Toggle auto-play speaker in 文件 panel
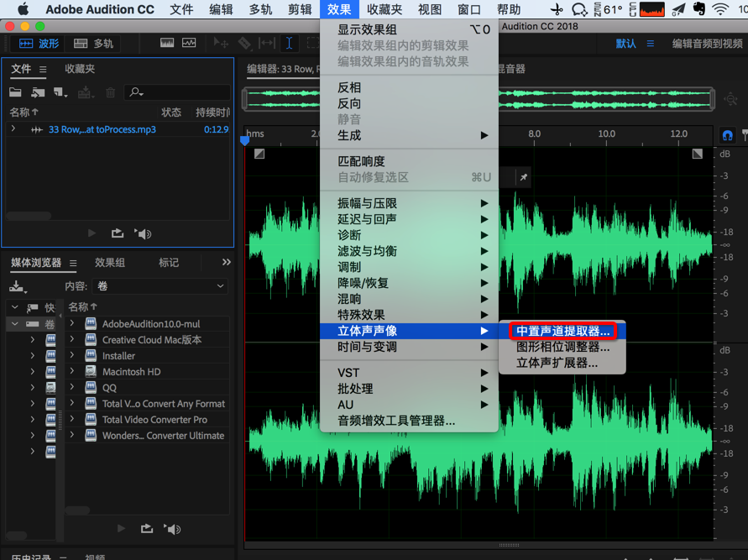748x560 pixels. 143,233
